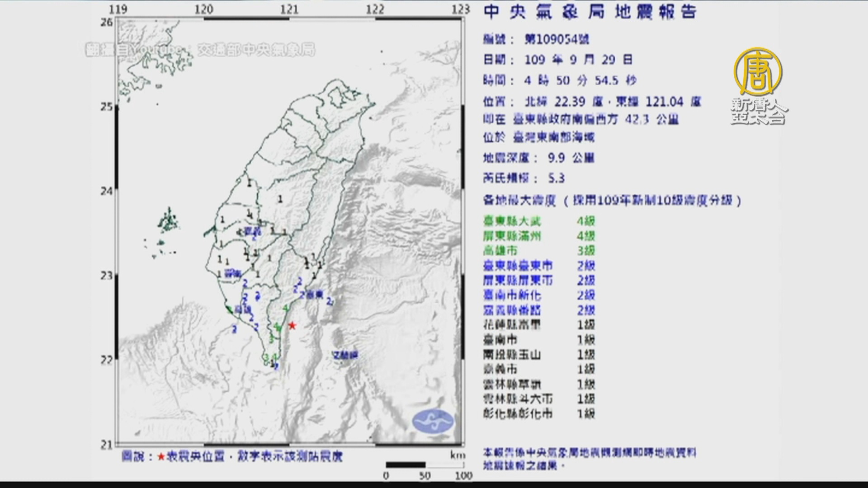Click the 新唐人亞太台 channel watermark text
Screen dimensions: 868x488
[x=759, y=112]
